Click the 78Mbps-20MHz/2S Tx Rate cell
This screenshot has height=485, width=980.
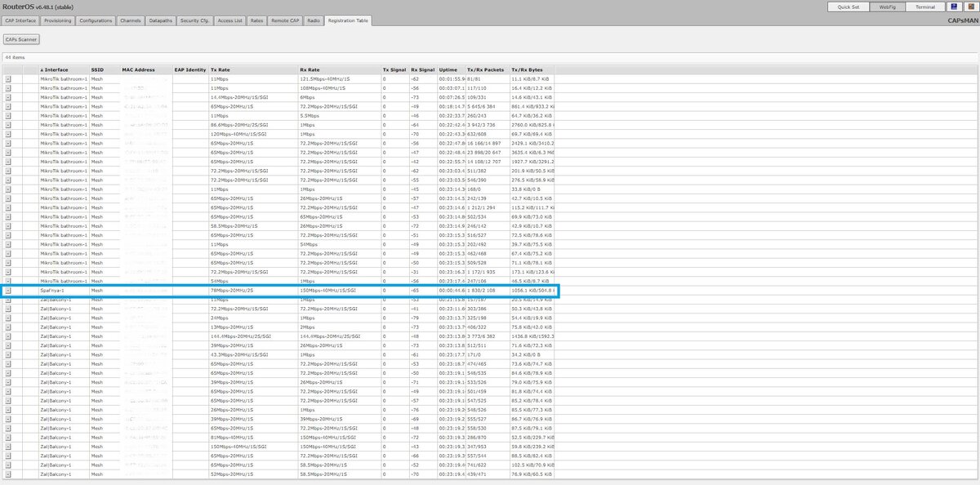[253, 290]
